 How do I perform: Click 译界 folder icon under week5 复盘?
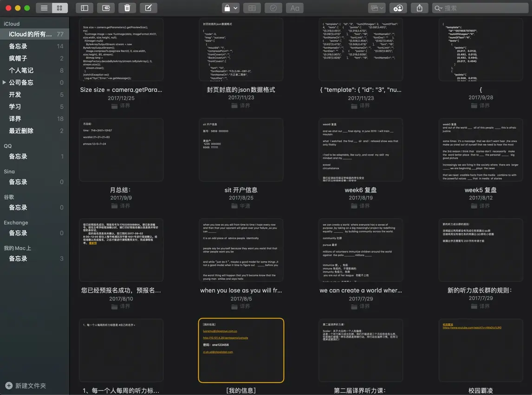point(474,206)
